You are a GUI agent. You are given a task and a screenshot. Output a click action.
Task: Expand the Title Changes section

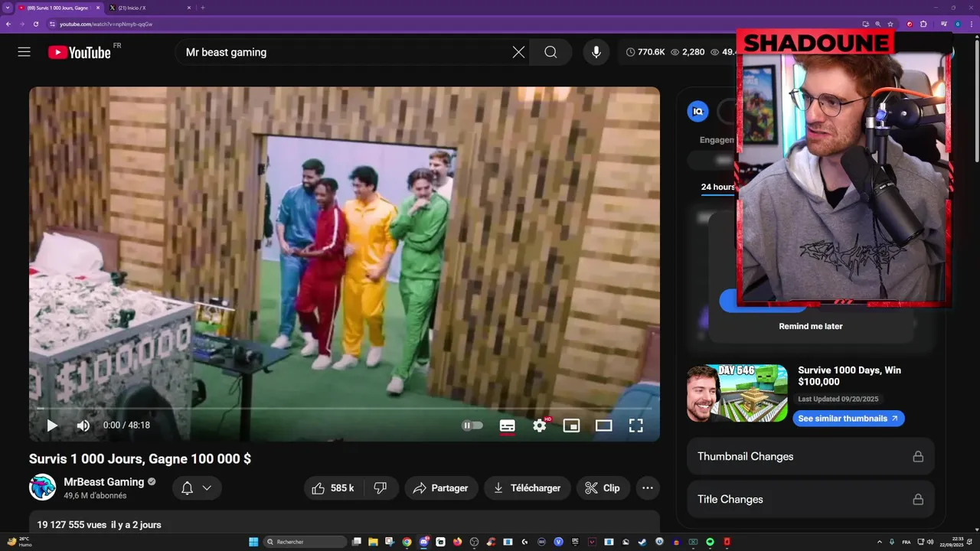click(811, 499)
